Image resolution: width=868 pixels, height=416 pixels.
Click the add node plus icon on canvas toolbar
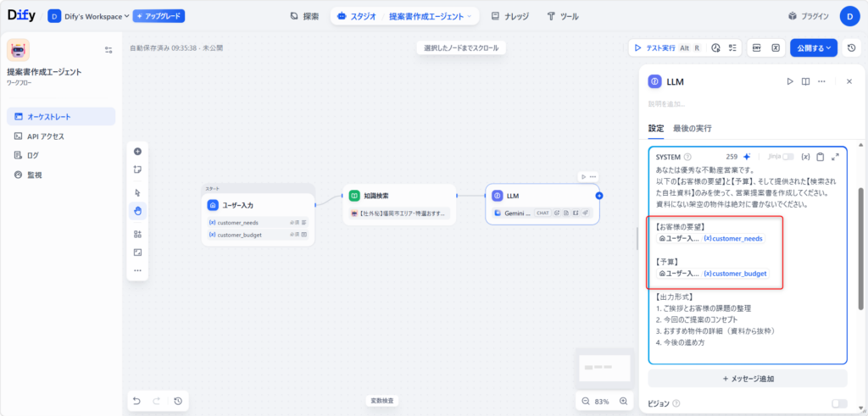pyautogui.click(x=137, y=151)
